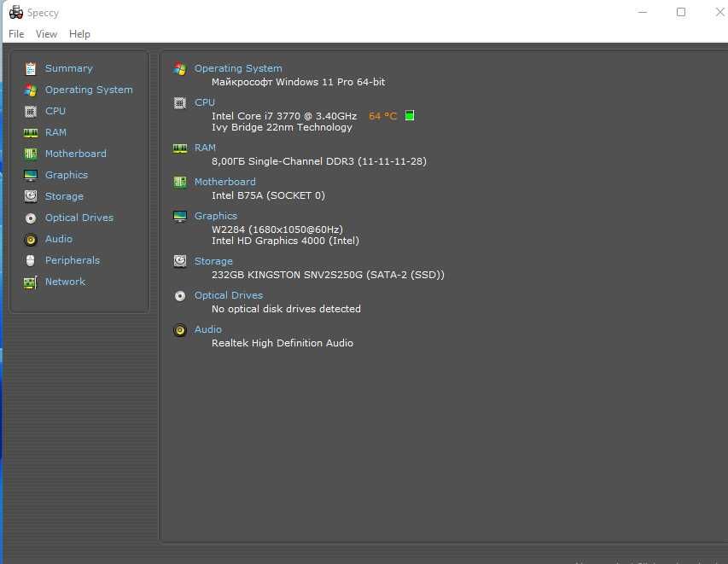Click the Graphics monitor icon in summary panel
The width and height of the screenshot is (728, 564).
coord(180,217)
